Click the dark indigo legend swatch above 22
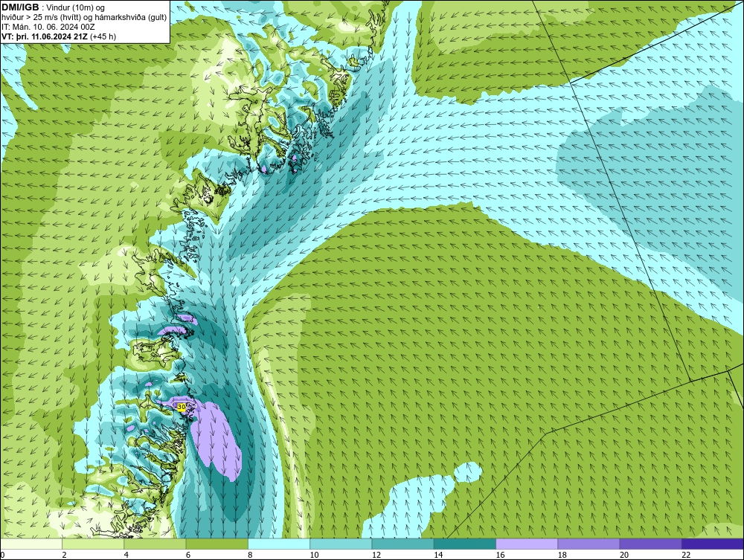 713,544
